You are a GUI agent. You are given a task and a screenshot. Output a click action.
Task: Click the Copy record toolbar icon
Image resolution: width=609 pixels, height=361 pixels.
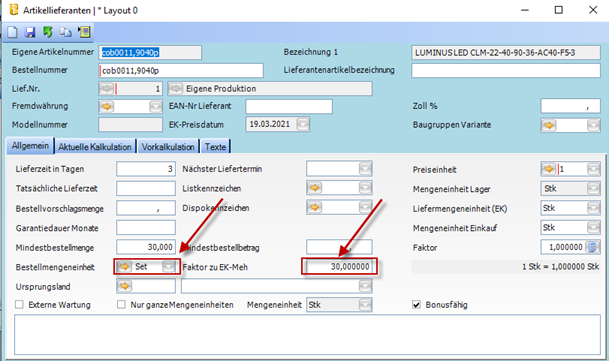(x=65, y=32)
